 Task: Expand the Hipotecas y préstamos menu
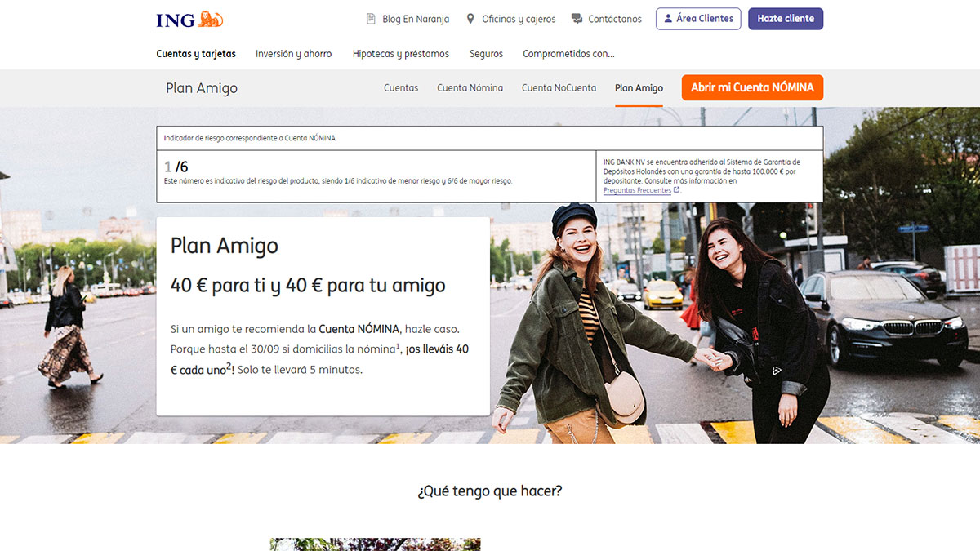coord(401,54)
